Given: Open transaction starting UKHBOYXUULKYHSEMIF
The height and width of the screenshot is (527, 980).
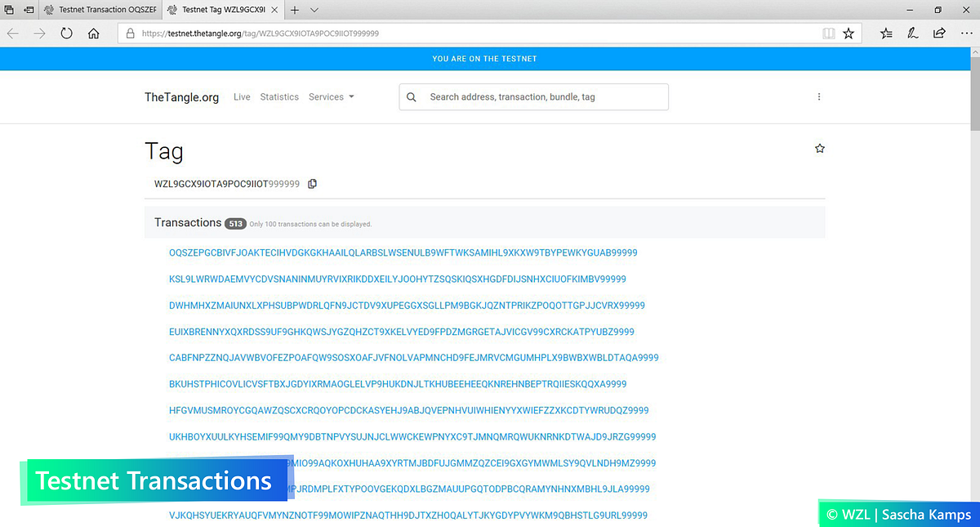Looking at the screenshot, I should tap(412, 436).
